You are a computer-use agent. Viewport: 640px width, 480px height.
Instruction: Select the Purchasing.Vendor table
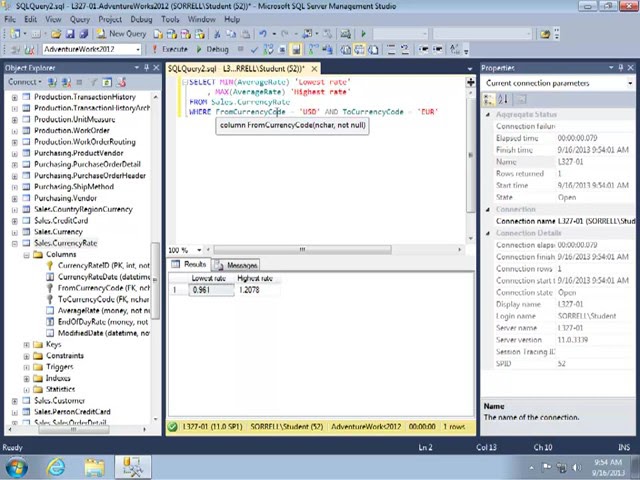pos(65,198)
